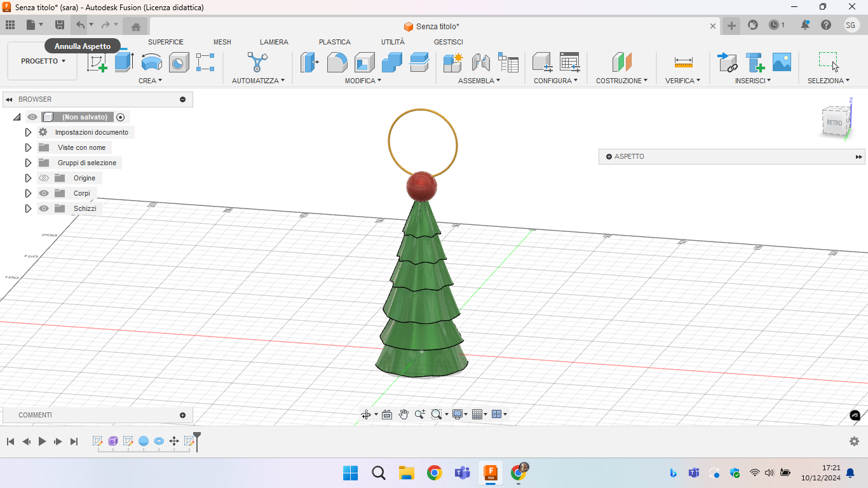Select the Revolve tool

click(x=151, y=62)
